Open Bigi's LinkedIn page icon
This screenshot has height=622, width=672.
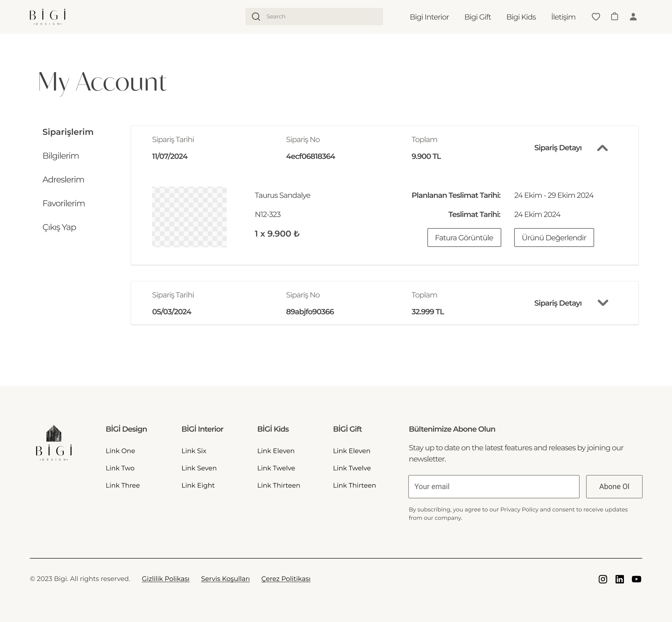620,579
